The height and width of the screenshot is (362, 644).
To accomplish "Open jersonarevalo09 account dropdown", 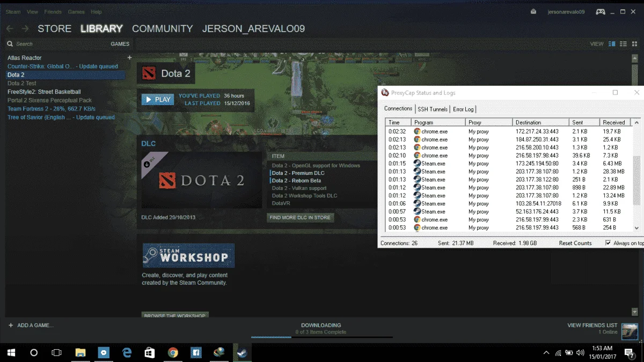I will [566, 12].
